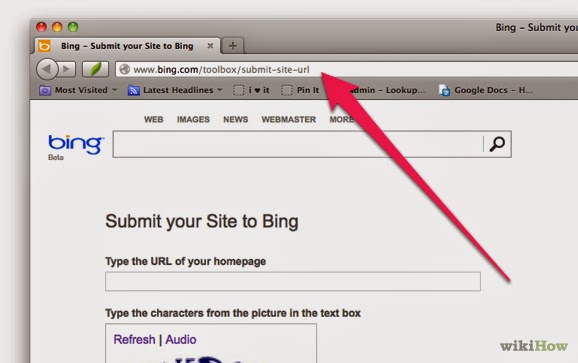Click the Pin It bookmarklet
Viewport: 578px width, 363px height.
300,90
